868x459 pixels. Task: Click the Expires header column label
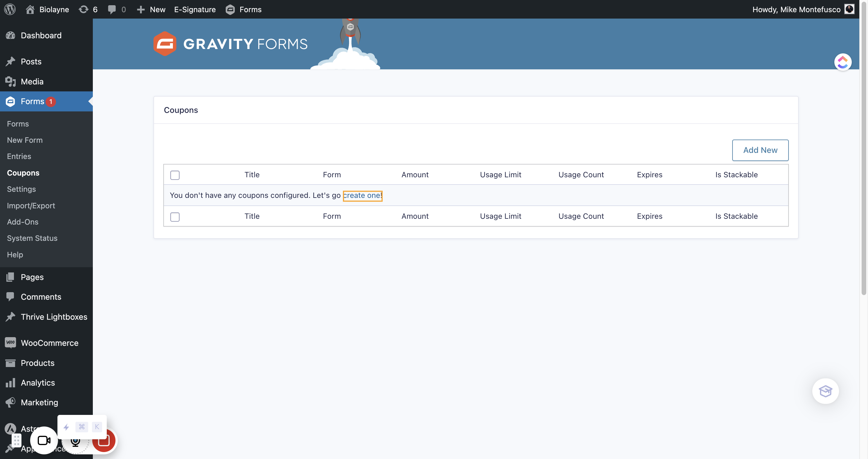coord(649,175)
